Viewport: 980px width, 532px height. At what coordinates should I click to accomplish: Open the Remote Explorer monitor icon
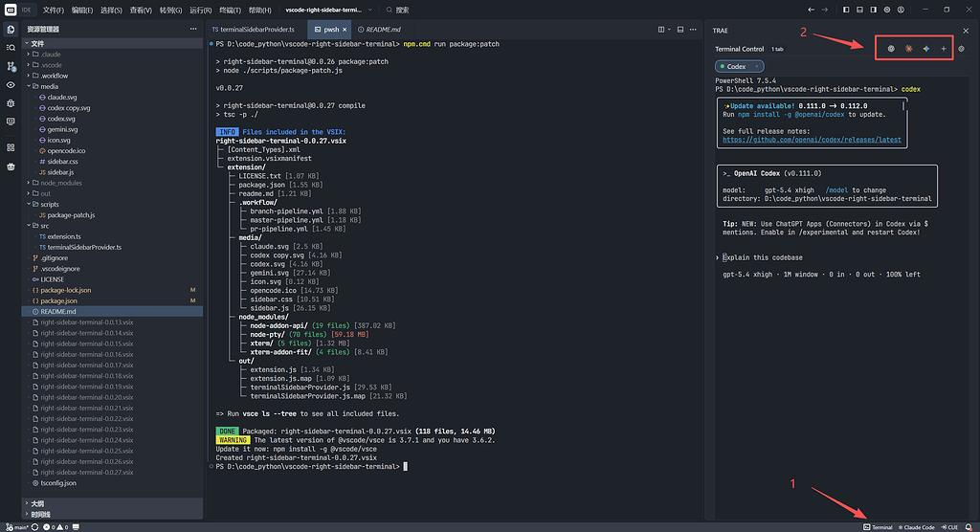point(11,122)
